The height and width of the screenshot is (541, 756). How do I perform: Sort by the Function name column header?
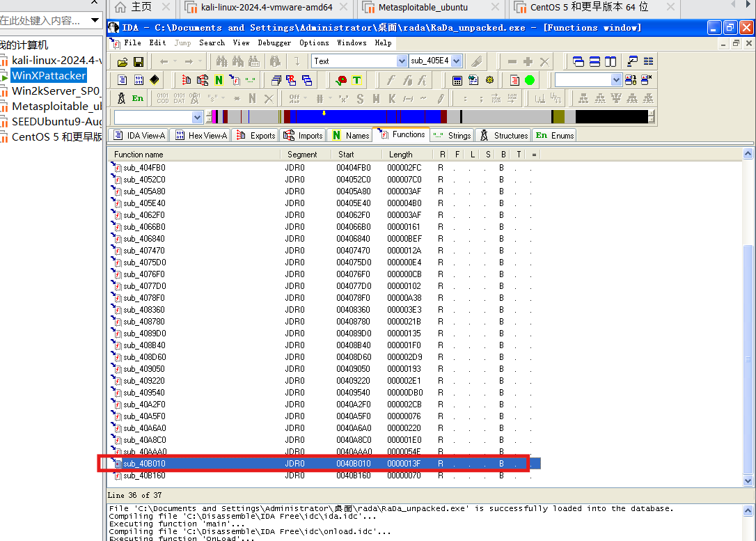pos(194,155)
